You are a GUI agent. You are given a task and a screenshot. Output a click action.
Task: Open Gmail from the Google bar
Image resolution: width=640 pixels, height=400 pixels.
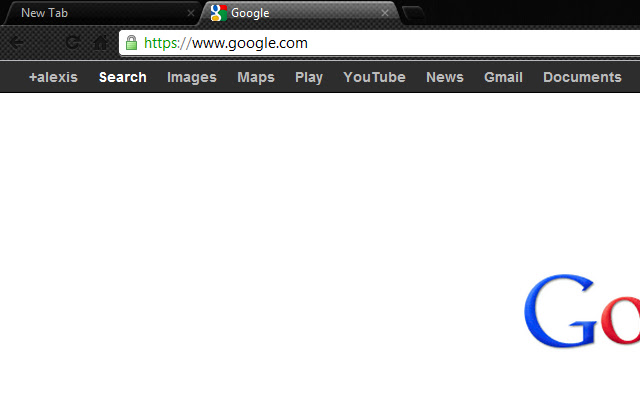[503, 77]
